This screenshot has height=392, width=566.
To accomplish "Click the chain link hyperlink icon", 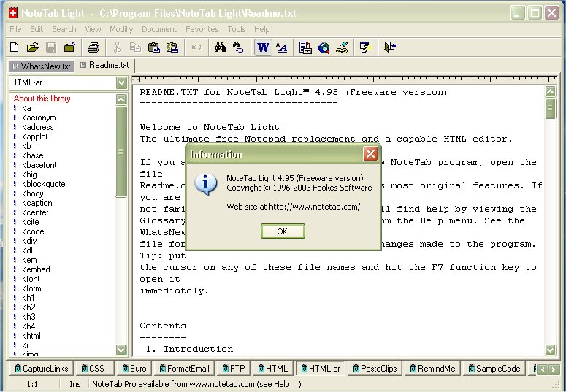I will [342, 47].
